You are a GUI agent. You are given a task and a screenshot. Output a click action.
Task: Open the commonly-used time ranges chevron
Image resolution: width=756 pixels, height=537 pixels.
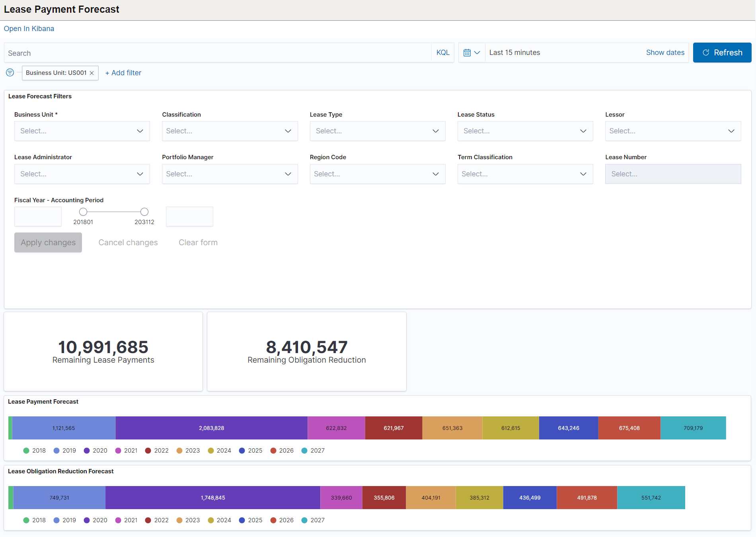point(477,52)
